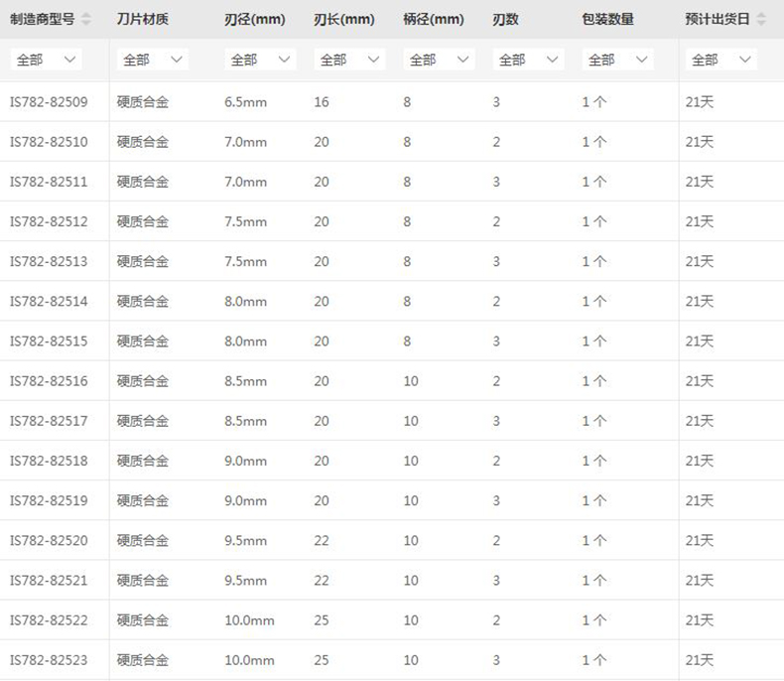This screenshot has height=681, width=784.
Task: Click 刀片材质 column header
Action: click(x=143, y=20)
